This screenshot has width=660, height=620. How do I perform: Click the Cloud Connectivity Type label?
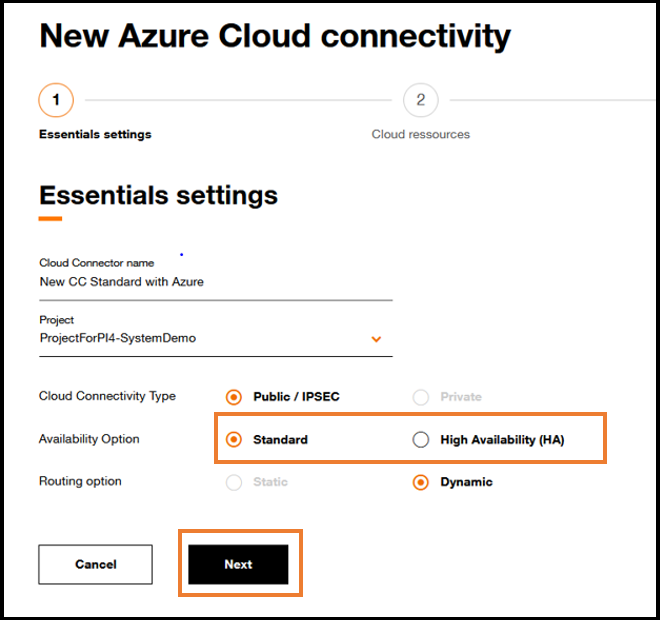click(x=107, y=396)
